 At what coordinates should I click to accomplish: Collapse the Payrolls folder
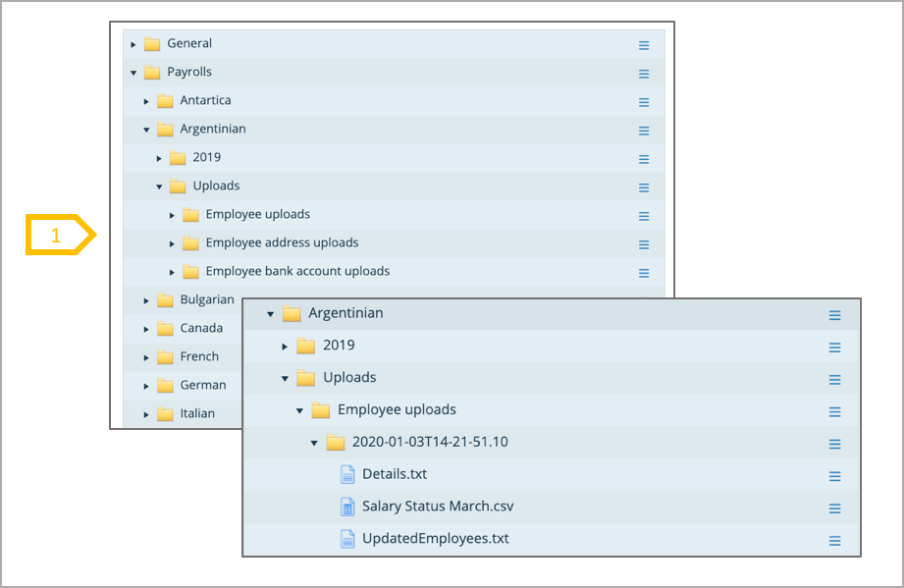click(133, 73)
